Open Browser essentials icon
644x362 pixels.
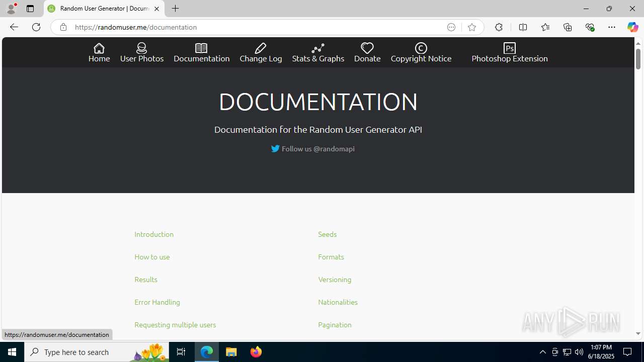[x=590, y=27]
